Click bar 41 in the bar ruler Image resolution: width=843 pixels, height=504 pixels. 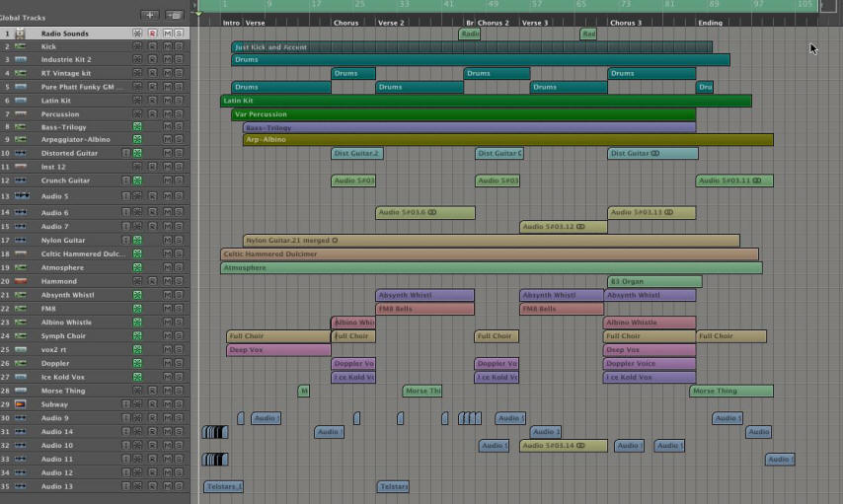[448, 4]
